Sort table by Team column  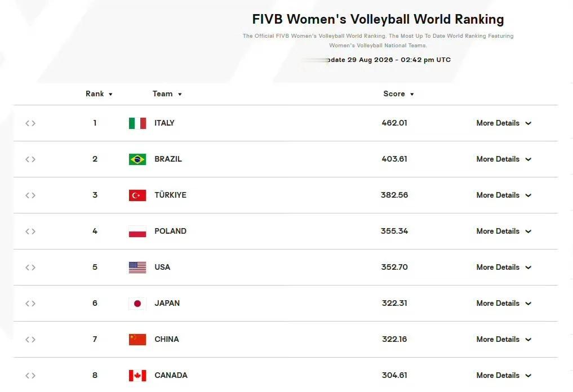(167, 94)
